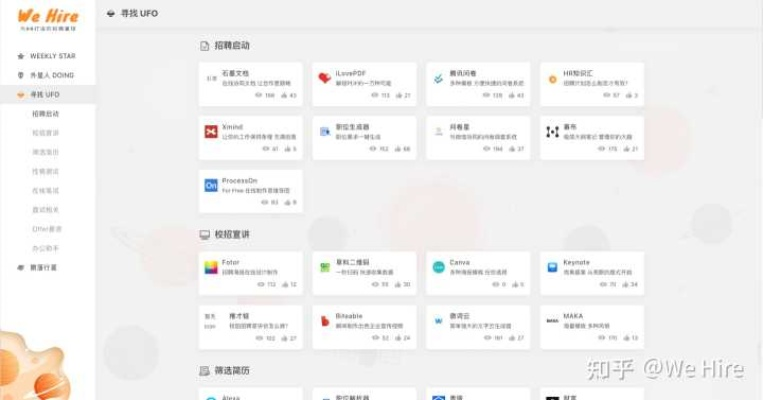763x400 pixels.
Task: Select the Canva round icon
Action: pyautogui.click(x=438, y=267)
